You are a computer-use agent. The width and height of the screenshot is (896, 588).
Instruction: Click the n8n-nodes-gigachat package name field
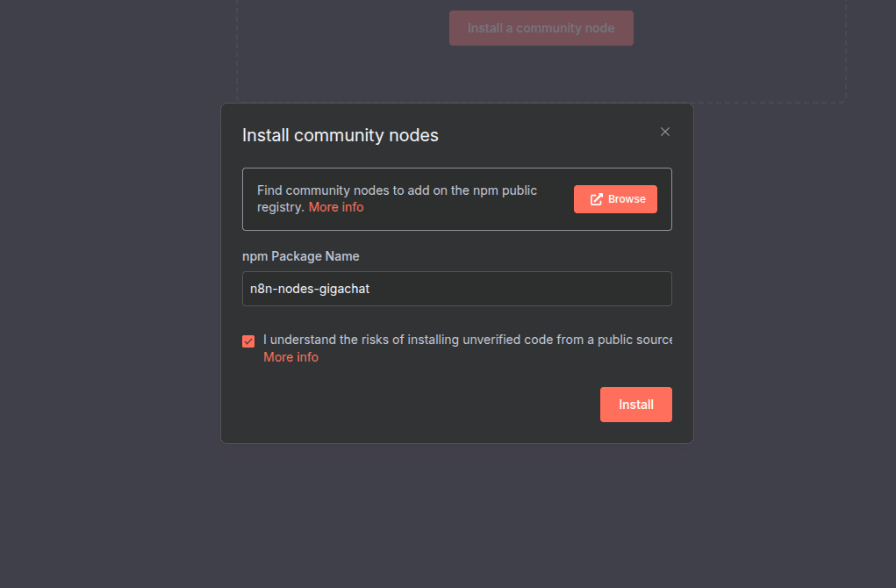[456, 289]
